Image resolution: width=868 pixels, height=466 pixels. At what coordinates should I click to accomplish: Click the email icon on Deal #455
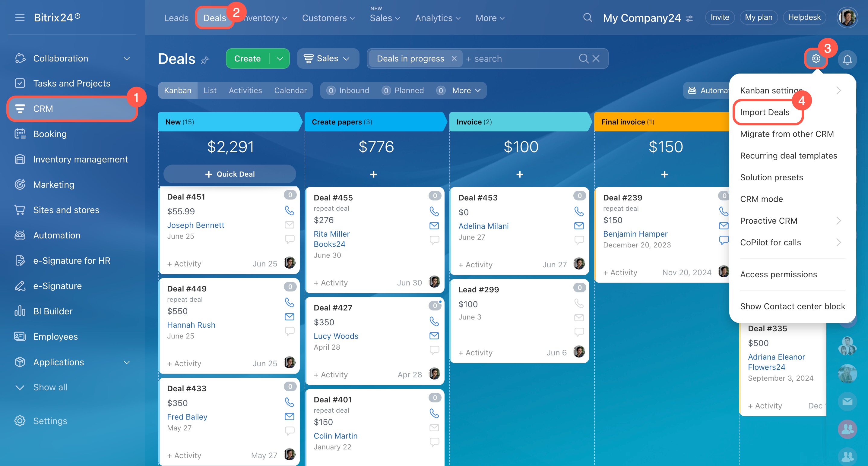point(434,225)
